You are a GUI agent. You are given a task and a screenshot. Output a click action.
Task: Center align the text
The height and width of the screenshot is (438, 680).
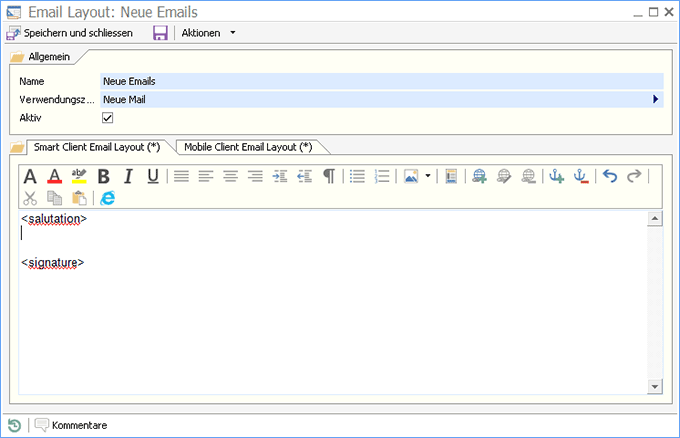(230, 177)
